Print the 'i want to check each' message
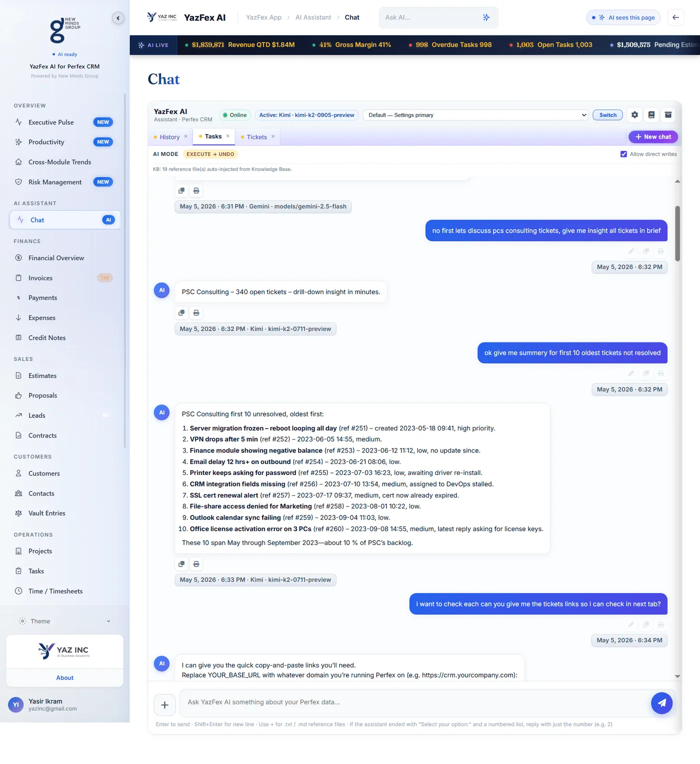Viewport: 700px width, 764px height. tap(660, 624)
